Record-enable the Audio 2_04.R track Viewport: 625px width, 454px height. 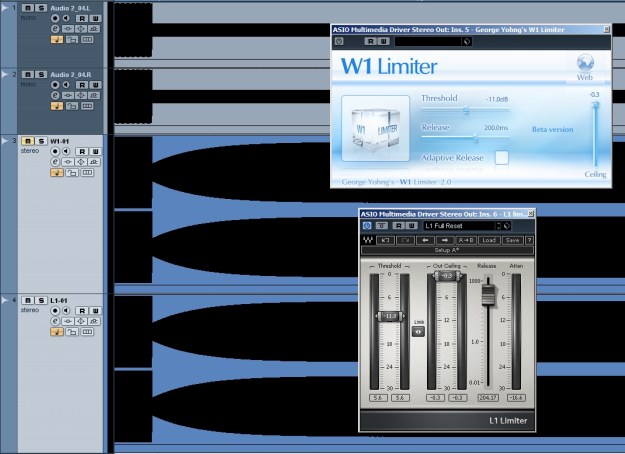click(55, 85)
